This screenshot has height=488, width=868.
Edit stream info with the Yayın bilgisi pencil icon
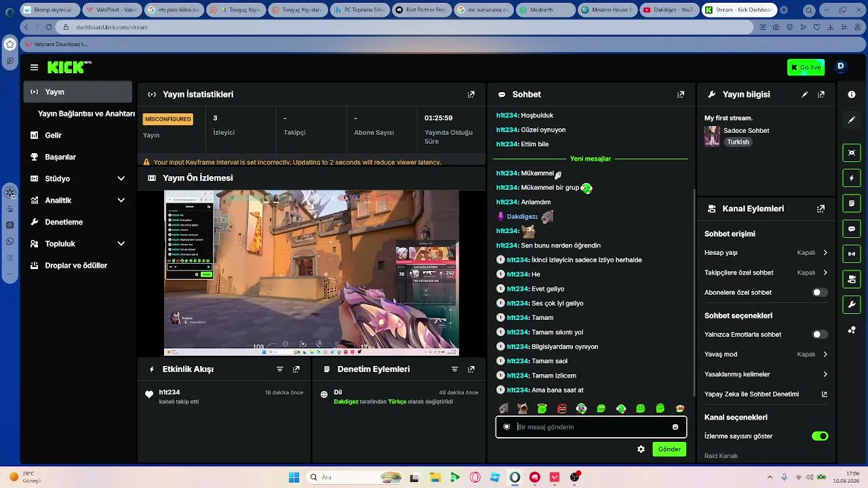[x=805, y=94]
